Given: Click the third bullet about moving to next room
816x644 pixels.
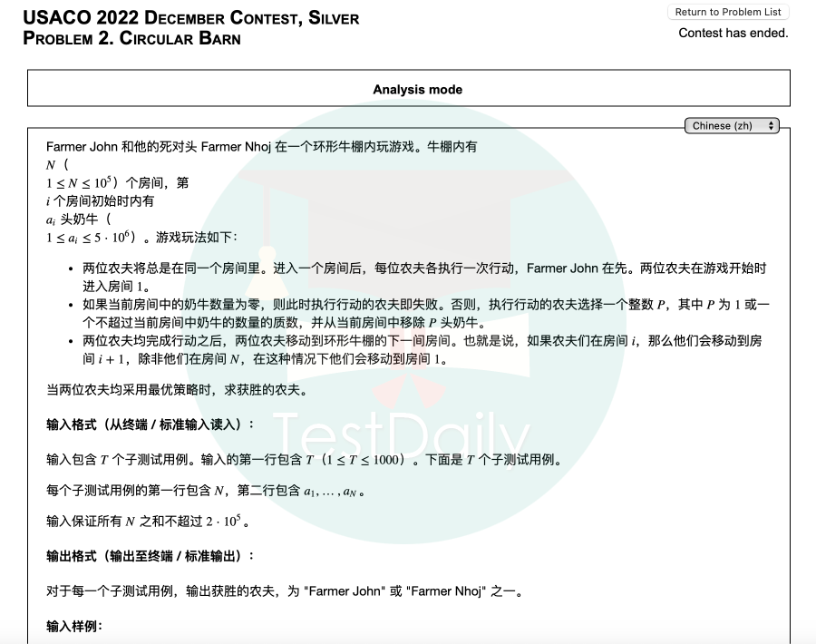Looking at the screenshot, I should click(x=424, y=349).
